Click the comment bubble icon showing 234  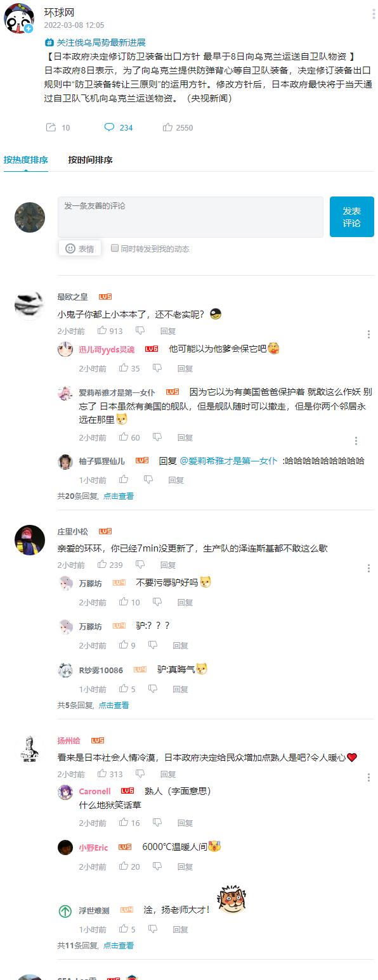(109, 127)
